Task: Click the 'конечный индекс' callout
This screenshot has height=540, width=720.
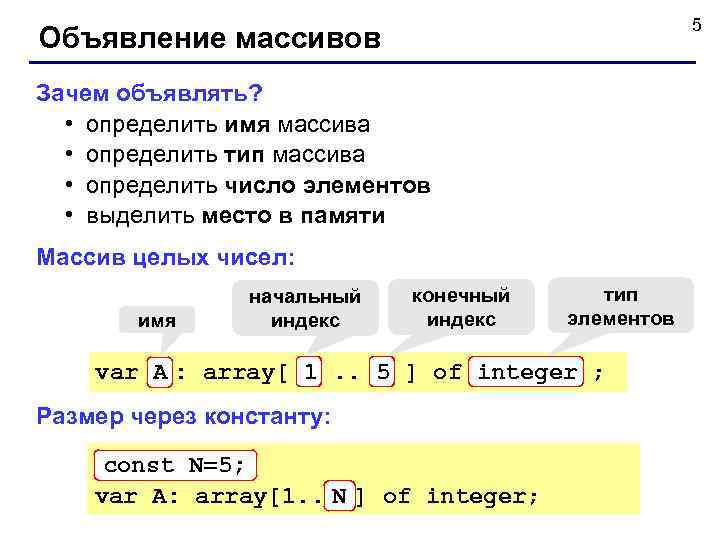Action: (x=461, y=307)
